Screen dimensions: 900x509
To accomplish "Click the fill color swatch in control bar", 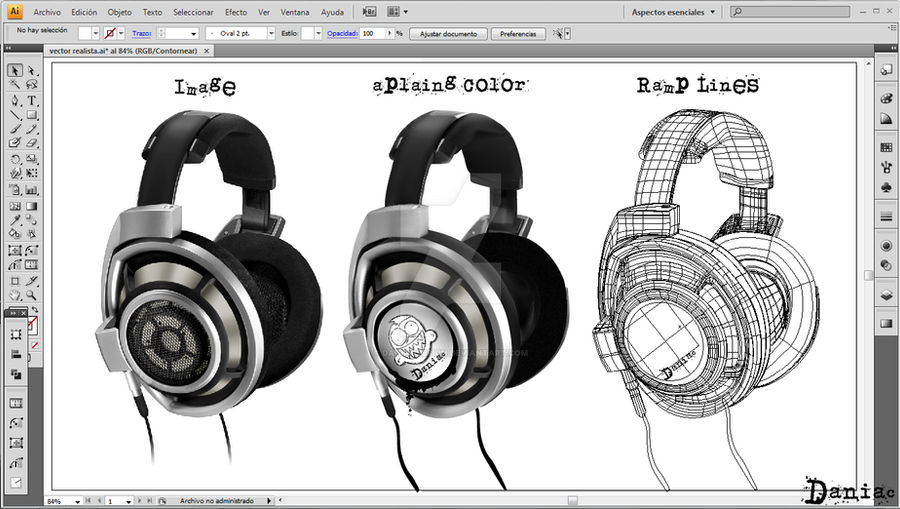I will pyautogui.click(x=84, y=33).
